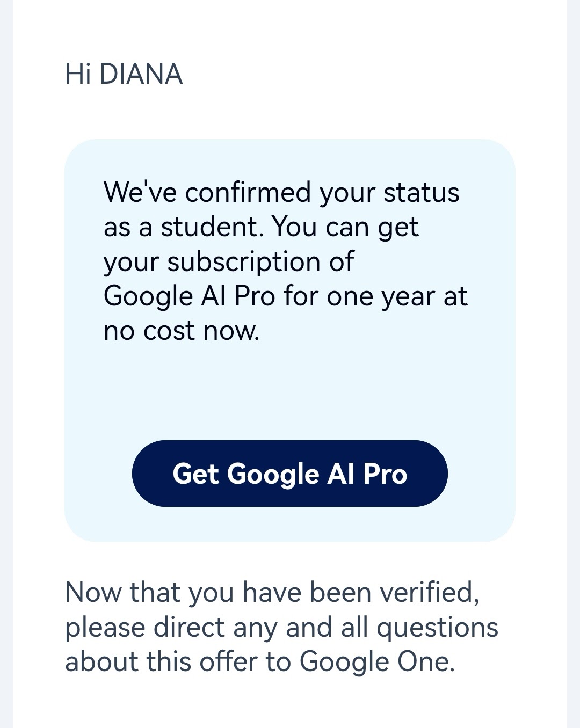
Task: Tap the word questions in the footer
Action: point(437,627)
